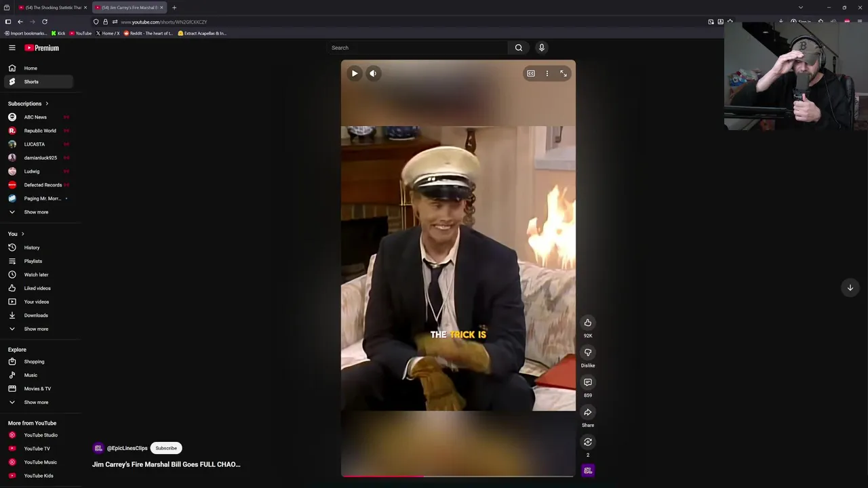Go back in browser history
Viewport: 868px width, 488px height.
pyautogui.click(x=20, y=22)
